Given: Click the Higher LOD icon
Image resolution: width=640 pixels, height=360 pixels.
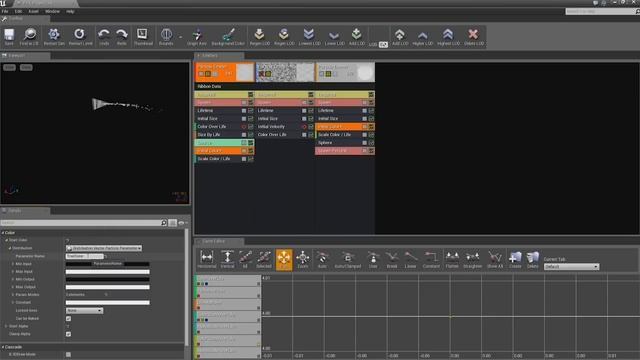Looking at the screenshot, I should pyautogui.click(x=423, y=36).
